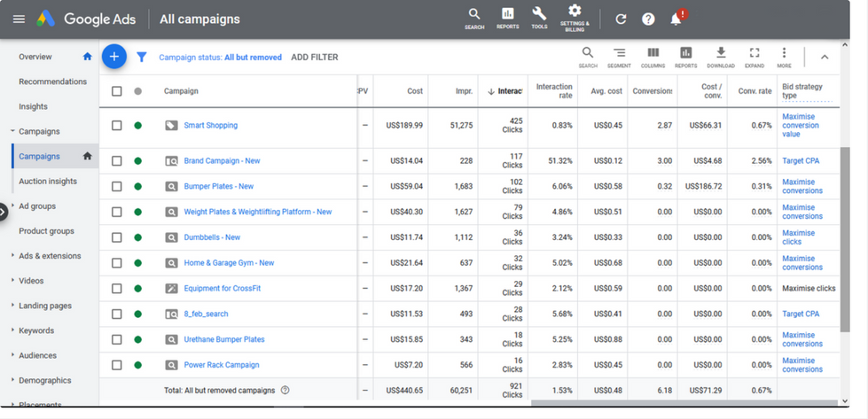Click the vertical scrollbar thumb
Image resolution: width=868 pixels, height=419 pixels.
(845, 239)
